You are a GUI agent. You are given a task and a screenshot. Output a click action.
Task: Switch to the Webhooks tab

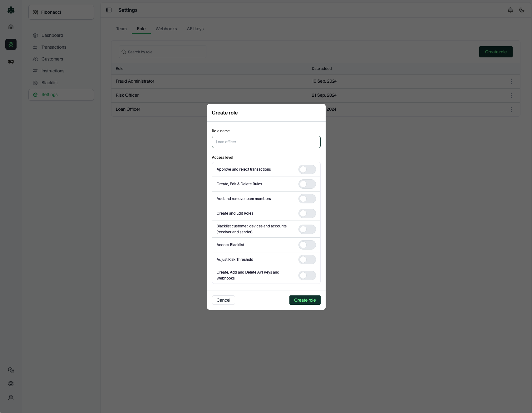point(166,29)
